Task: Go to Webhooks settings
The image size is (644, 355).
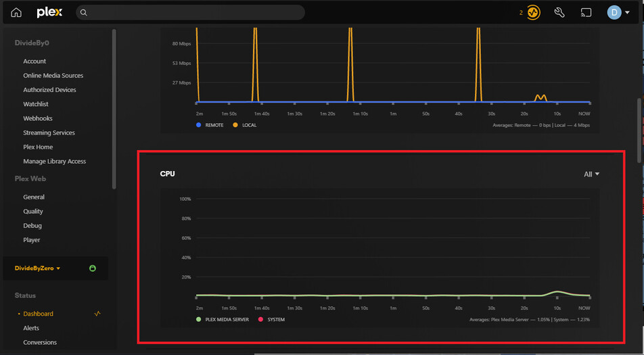Action: (x=38, y=118)
